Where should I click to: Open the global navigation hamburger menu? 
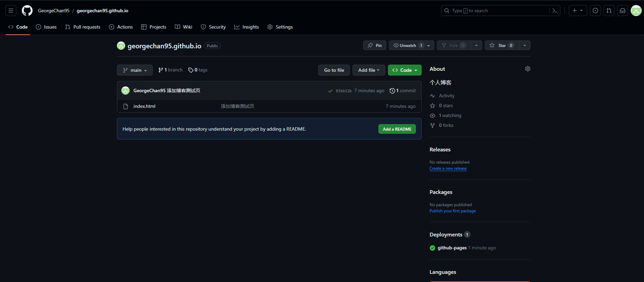click(11, 11)
